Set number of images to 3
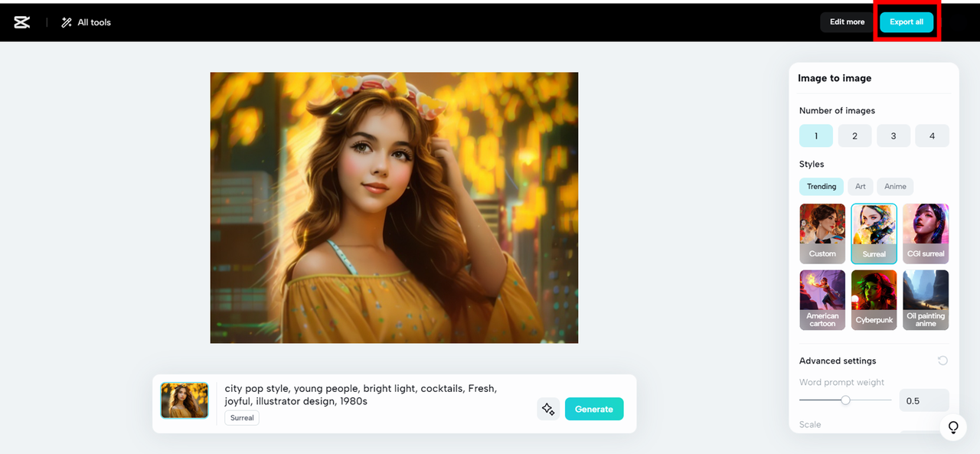 (893, 136)
